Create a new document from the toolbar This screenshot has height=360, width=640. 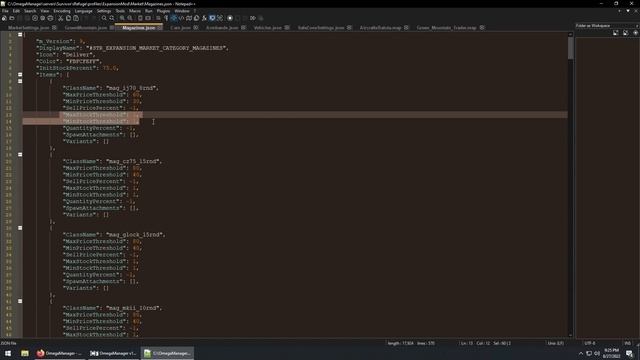pos(4,18)
